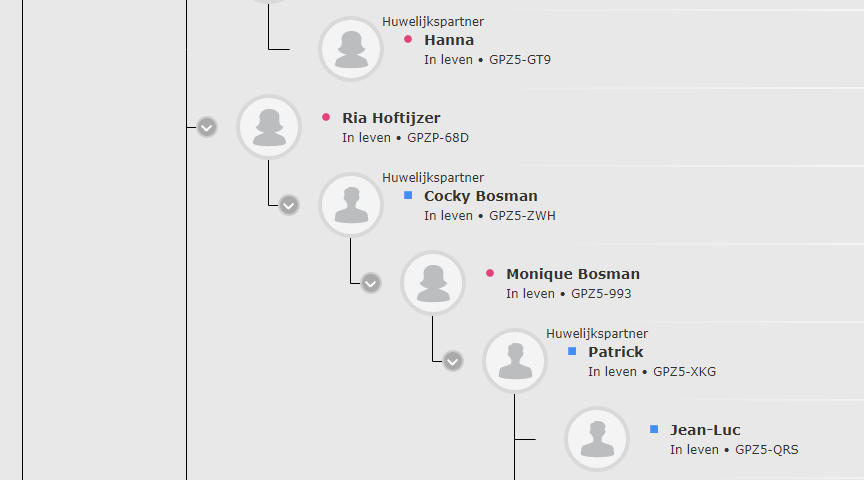Open Jean-Luc's name link
Viewport: 864px width, 480px height.
pos(705,430)
